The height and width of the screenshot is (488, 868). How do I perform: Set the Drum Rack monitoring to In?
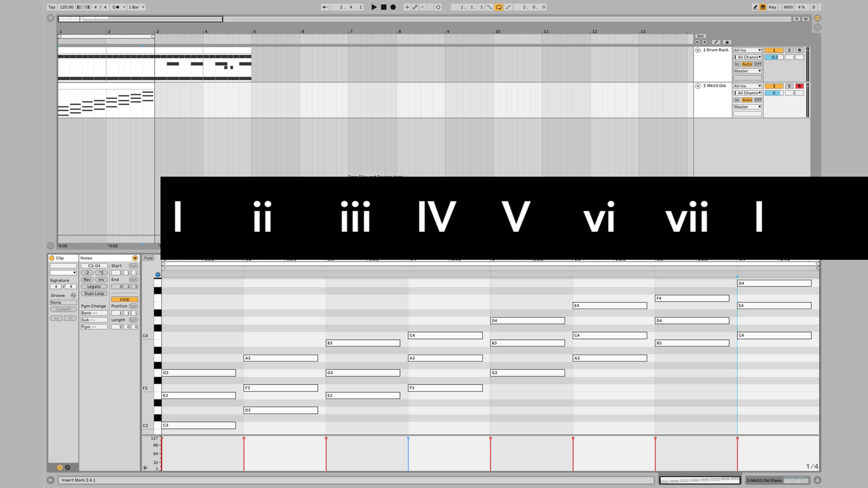point(737,64)
